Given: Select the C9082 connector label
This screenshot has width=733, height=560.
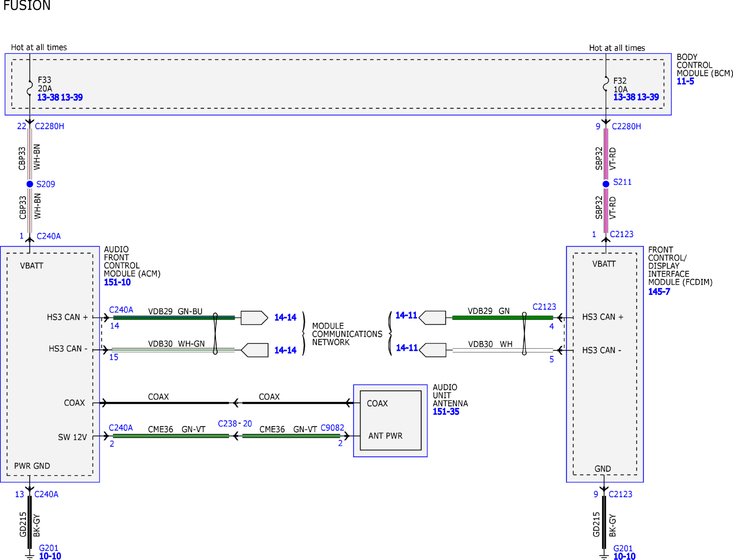Looking at the screenshot, I should pos(332,428).
